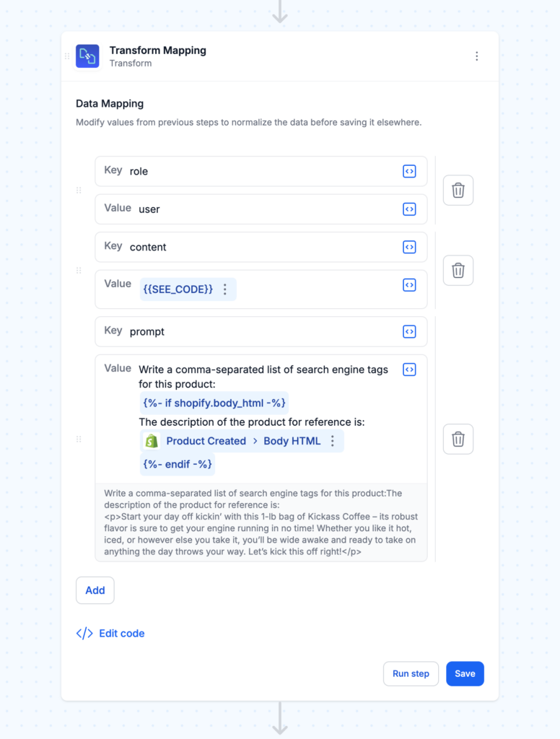
Task: Select the Body HTML breadcrumb in the variable pill
Action: tap(292, 441)
